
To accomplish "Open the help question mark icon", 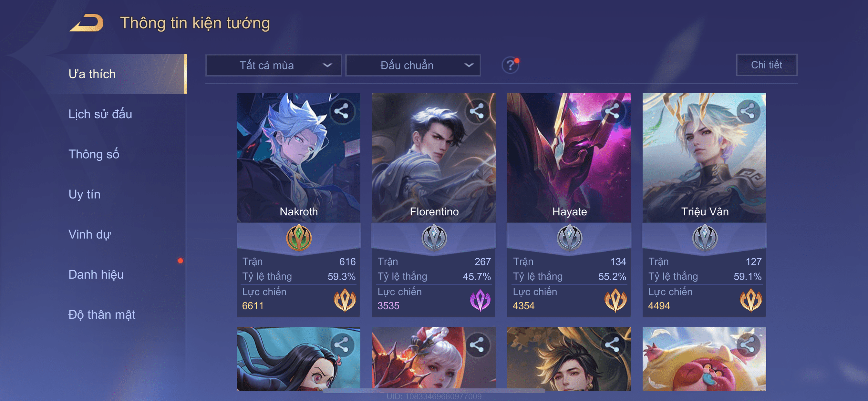I will coord(510,65).
